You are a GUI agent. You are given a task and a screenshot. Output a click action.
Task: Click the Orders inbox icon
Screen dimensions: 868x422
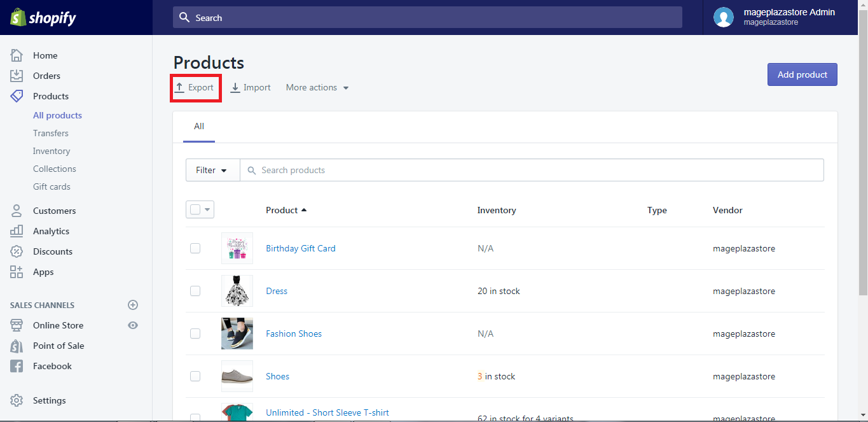[x=17, y=76]
